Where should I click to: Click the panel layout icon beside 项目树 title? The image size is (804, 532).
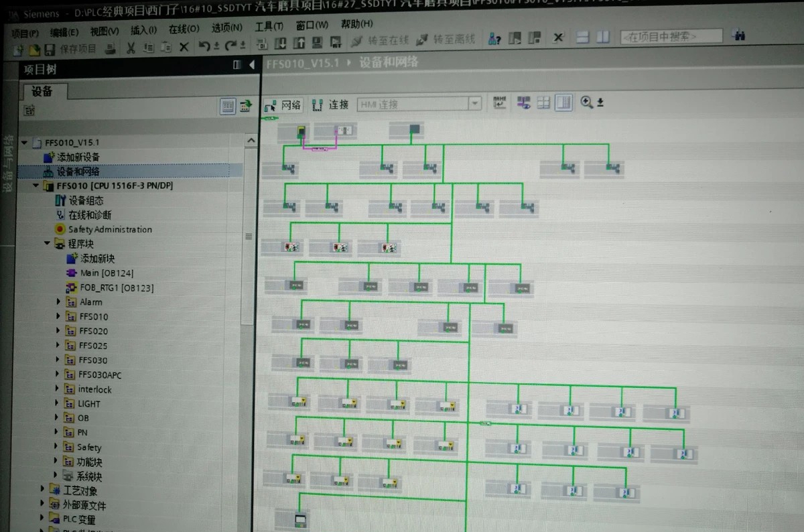click(237, 65)
